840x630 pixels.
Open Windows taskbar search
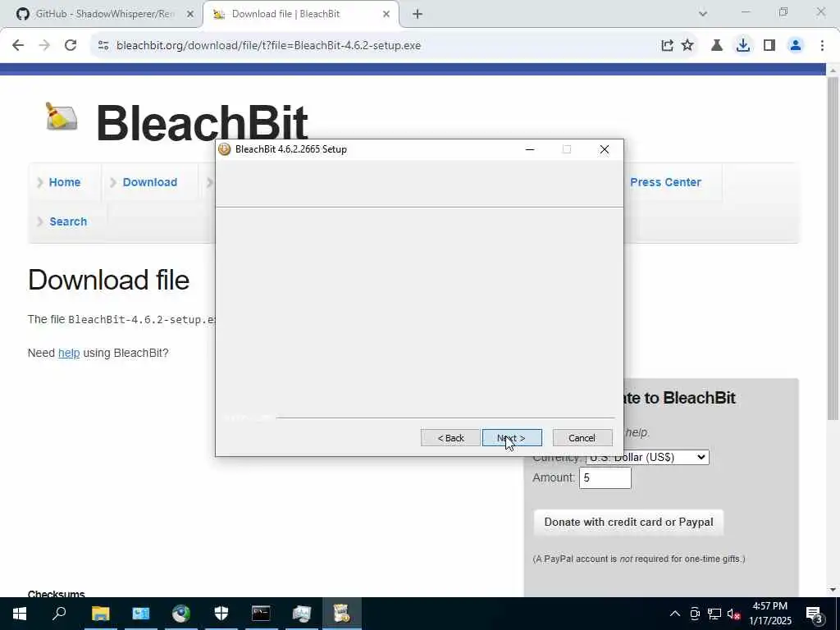(59, 614)
